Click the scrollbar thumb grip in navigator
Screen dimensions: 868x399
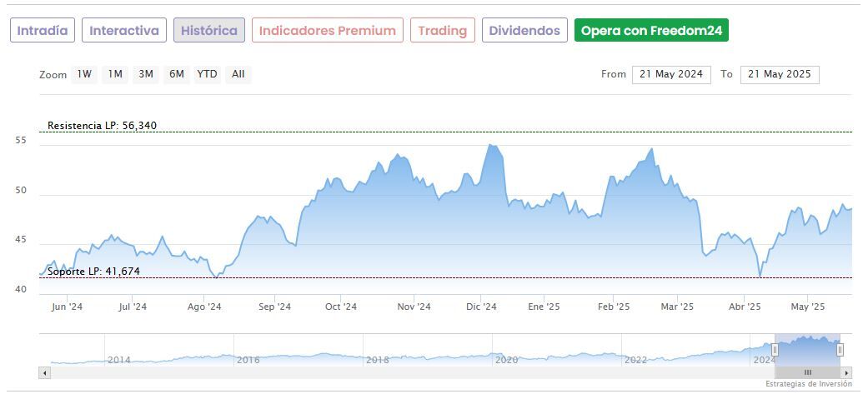click(x=807, y=372)
